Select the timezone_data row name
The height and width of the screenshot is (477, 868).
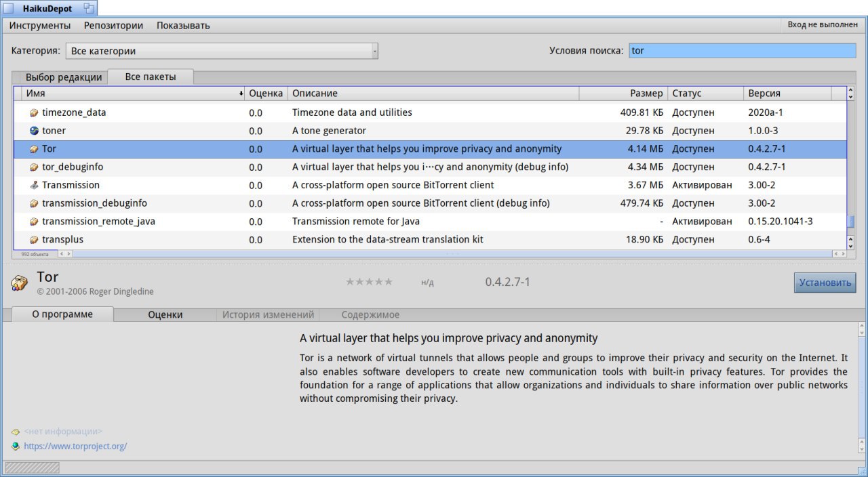74,112
